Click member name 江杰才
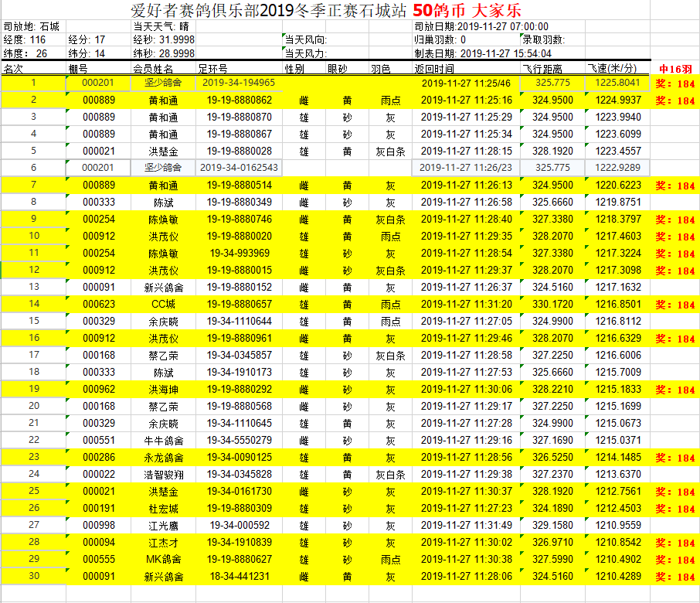This screenshot has width=700, height=603. point(163,542)
